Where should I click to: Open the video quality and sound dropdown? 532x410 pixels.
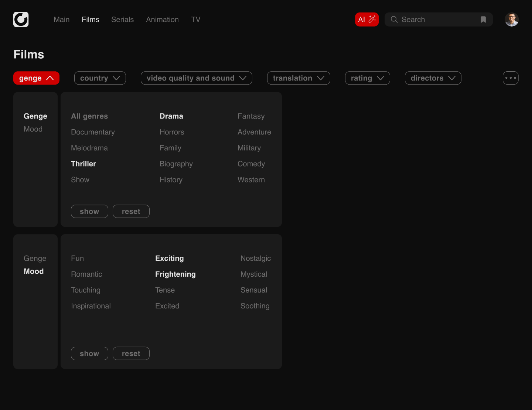tap(196, 78)
